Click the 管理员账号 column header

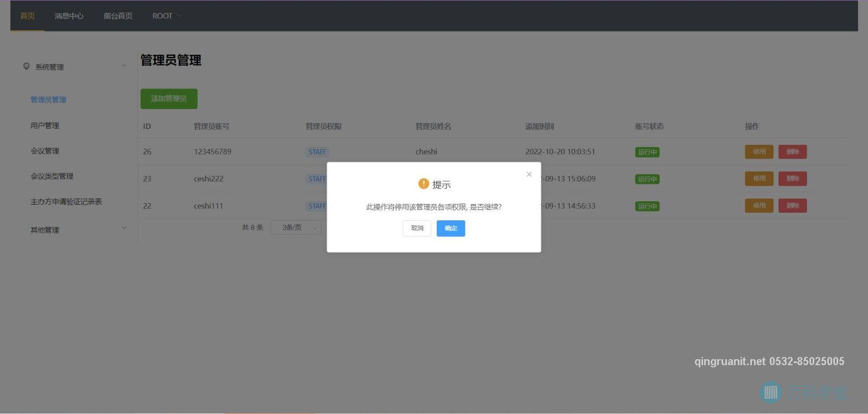(212, 126)
